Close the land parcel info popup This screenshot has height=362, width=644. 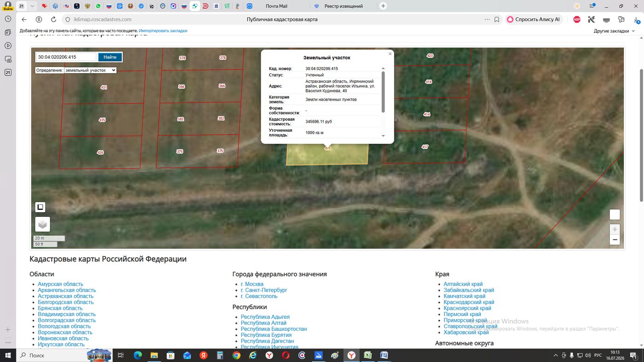[390, 54]
